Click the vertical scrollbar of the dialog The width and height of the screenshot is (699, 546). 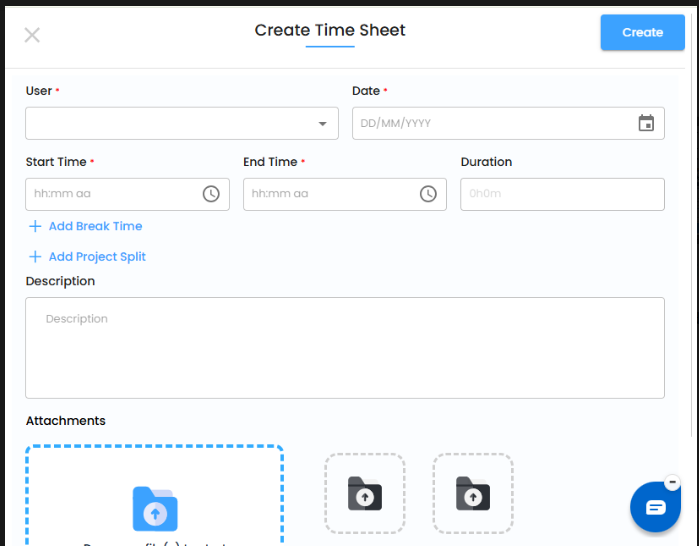click(692, 223)
